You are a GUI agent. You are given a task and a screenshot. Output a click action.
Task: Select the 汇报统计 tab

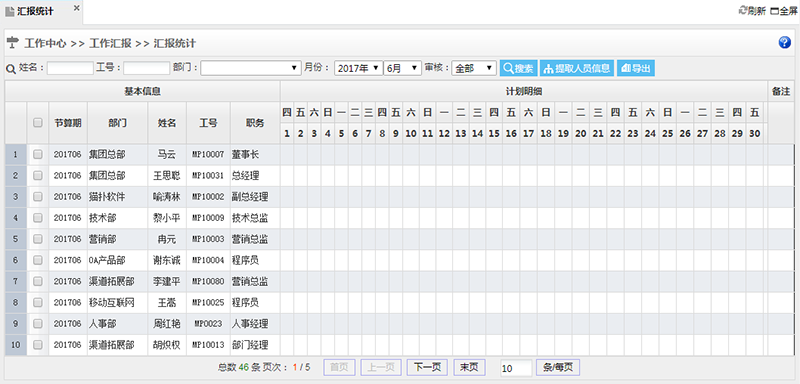[x=35, y=11]
